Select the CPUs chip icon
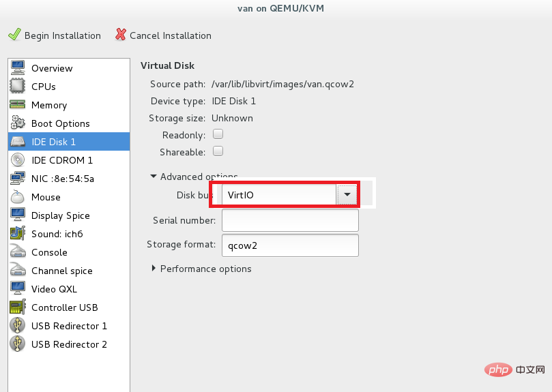Image resolution: width=552 pixels, height=392 pixels. (17, 86)
